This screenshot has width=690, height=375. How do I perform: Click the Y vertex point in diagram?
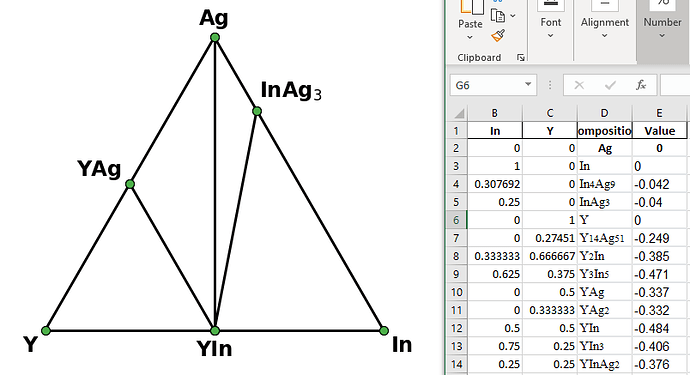click(46, 331)
